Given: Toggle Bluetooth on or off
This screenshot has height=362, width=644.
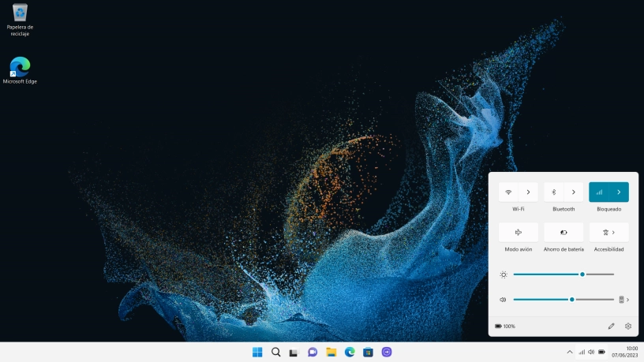Looking at the screenshot, I should pyautogui.click(x=554, y=192).
